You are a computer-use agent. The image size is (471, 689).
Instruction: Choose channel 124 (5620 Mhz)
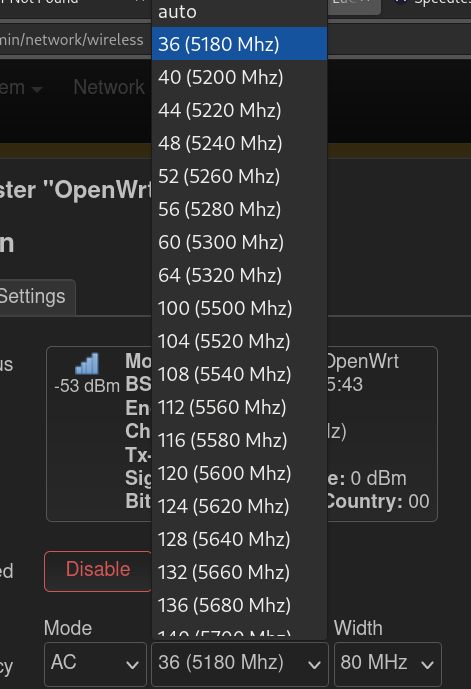[x=239, y=506]
